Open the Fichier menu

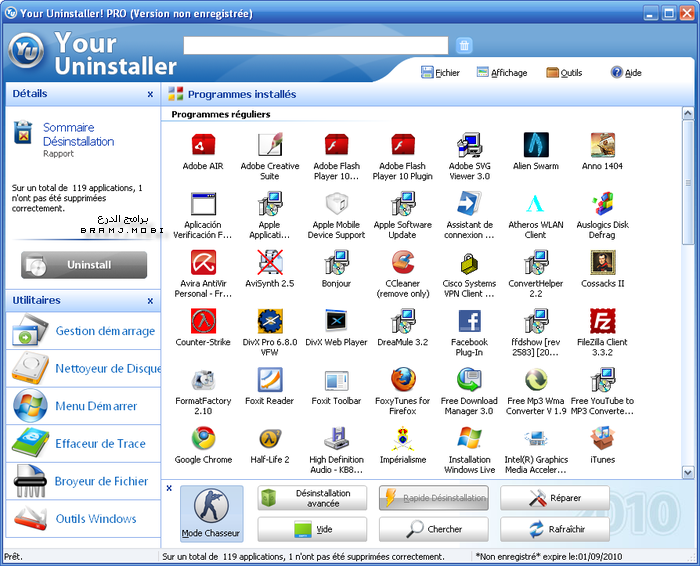[x=440, y=73]
